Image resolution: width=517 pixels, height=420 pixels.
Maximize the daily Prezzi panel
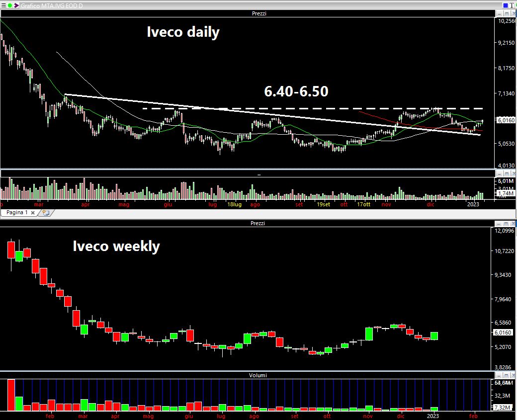pyautogui.click(x=507, y=13)
